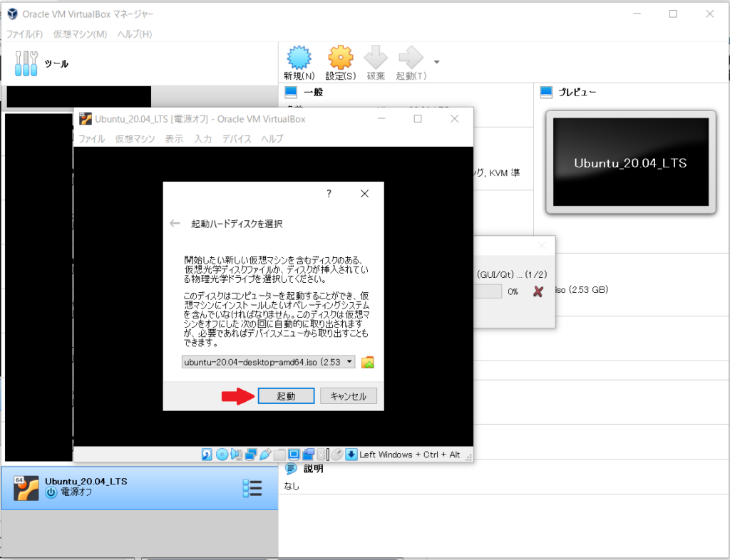Cancel progress with red X icon

coord(538,291)
